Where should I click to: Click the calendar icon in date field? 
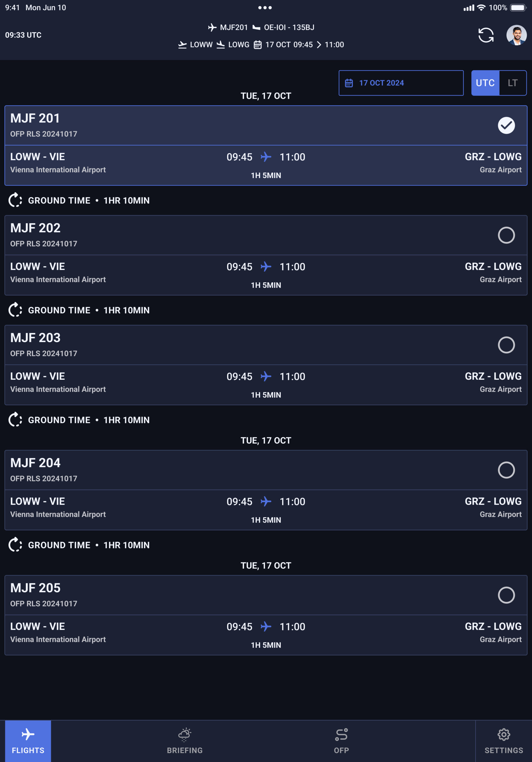349,83
